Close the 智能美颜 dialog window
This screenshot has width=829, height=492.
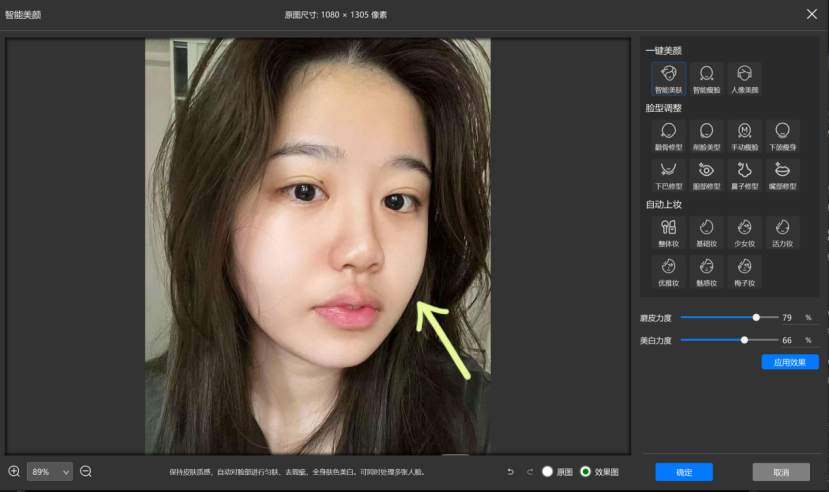[x=812, y=14]
